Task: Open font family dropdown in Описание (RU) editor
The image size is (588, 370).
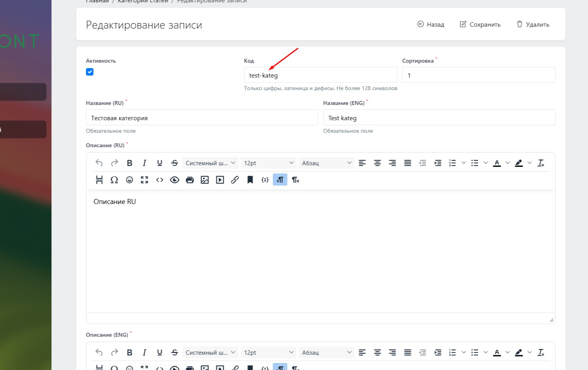Action: 210,163
